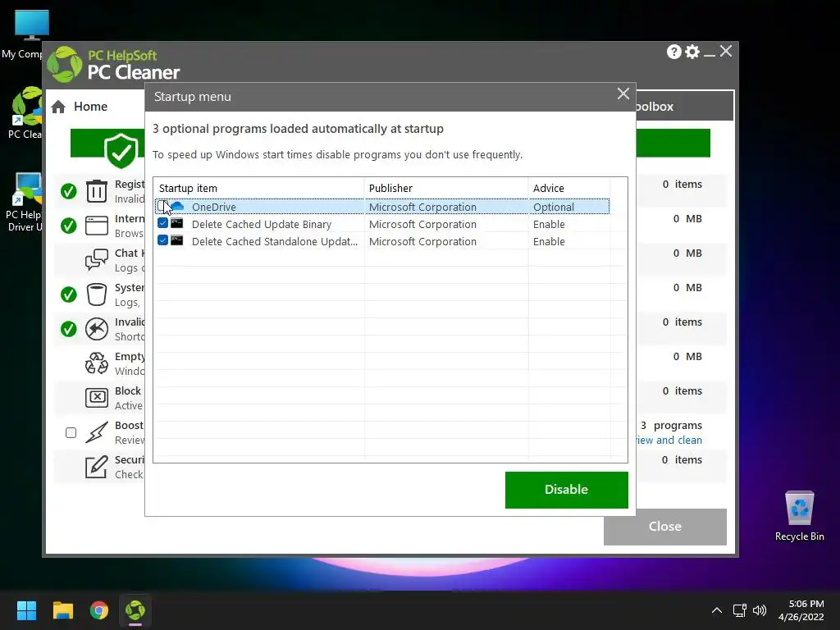Sort by Startup item column header
This screenshot has height=630, width=840.
tap(258, 188)
